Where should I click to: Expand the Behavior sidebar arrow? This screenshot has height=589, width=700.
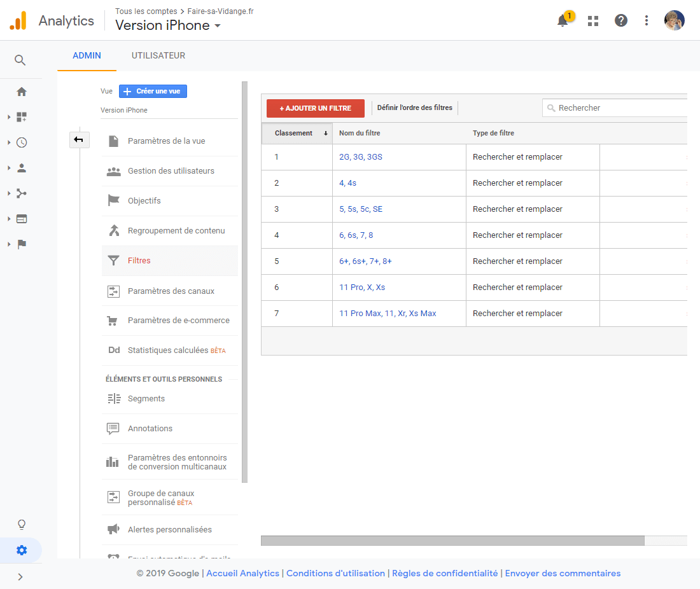9,219
